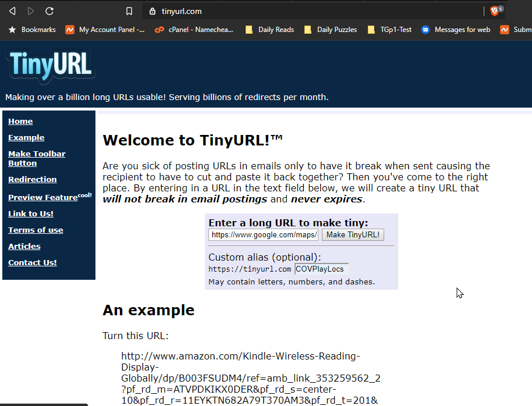Open the Redirection sidebar link

32,179
